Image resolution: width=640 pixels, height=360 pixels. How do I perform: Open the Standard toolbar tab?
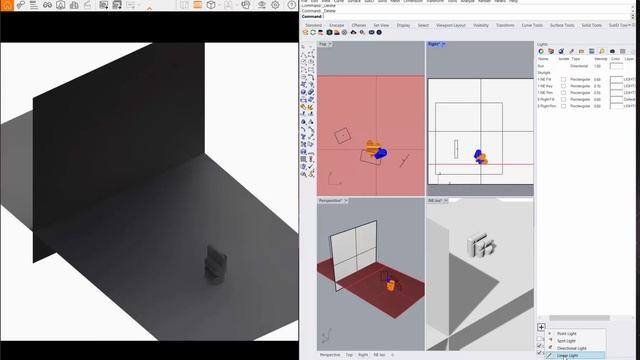point(313,25)
